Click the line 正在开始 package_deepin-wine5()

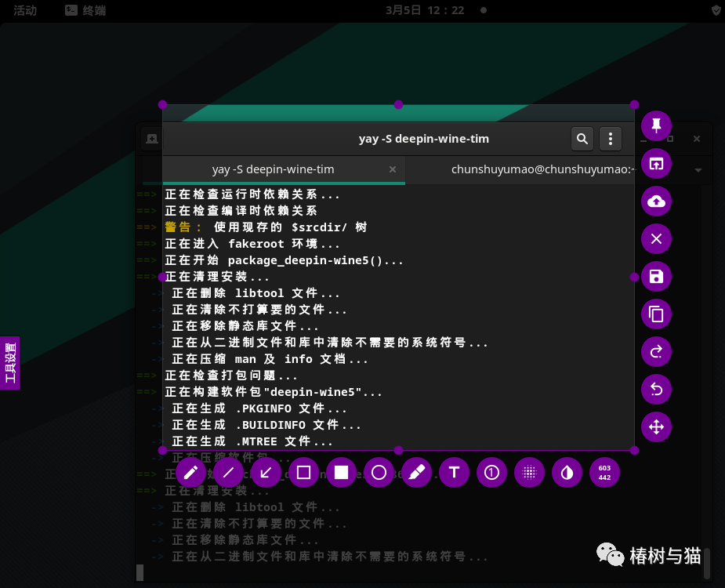pos(284,260)
